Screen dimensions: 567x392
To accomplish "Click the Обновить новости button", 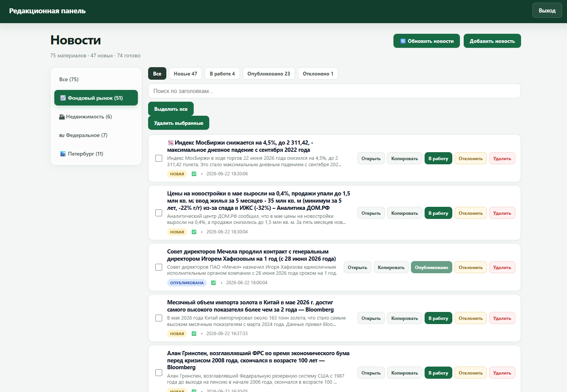I will (x=426, y=41).
